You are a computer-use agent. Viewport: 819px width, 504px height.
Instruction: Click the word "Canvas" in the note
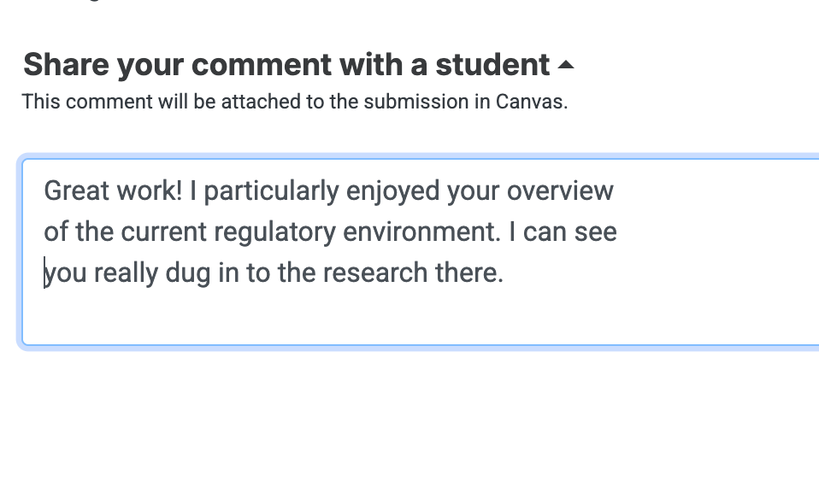pos(529,102)
